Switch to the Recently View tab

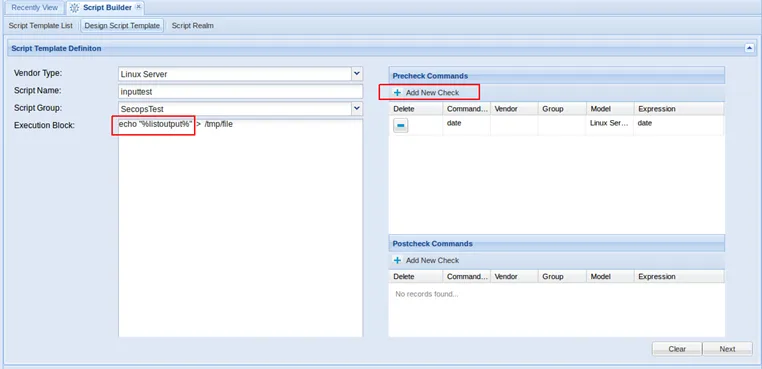[35, 8]
